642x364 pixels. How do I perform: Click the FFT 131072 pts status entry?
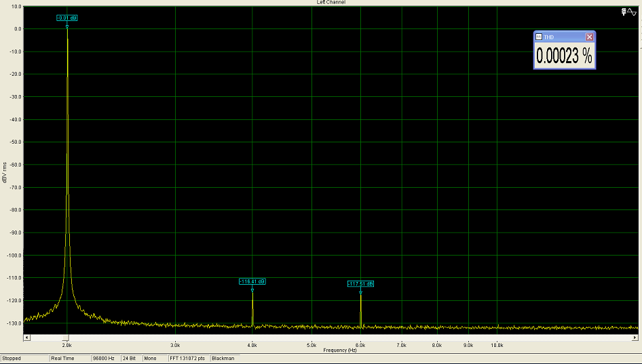[x=187, y=359]
